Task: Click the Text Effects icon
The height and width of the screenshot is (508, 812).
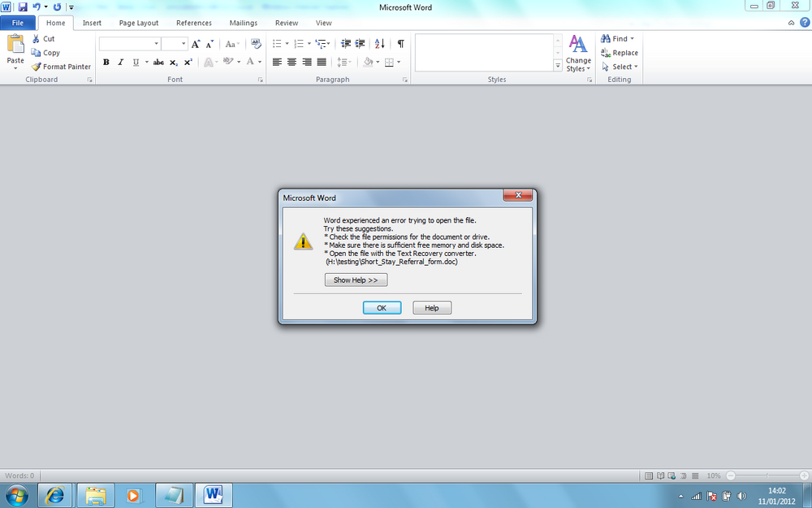Action: (x=208, y=63)
